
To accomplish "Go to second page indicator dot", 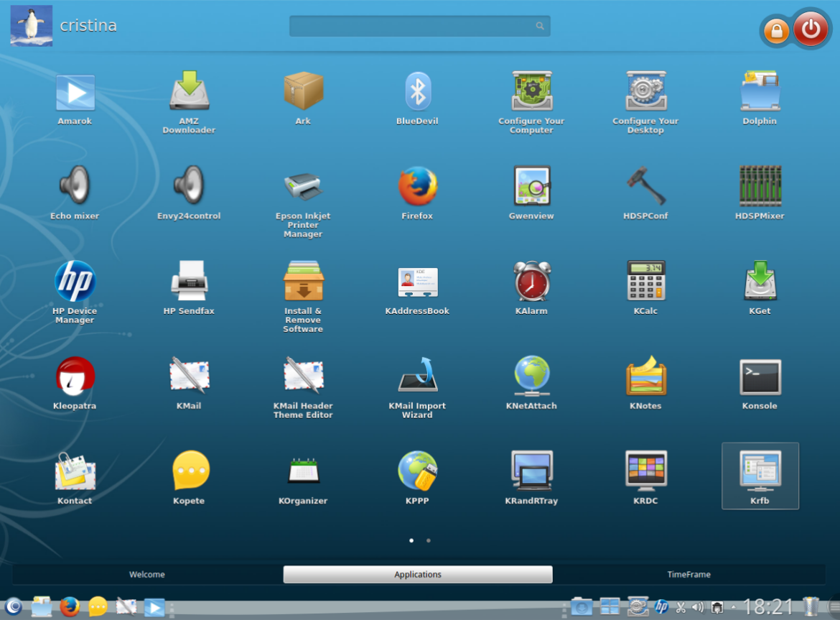I will [x=429, y=540].
